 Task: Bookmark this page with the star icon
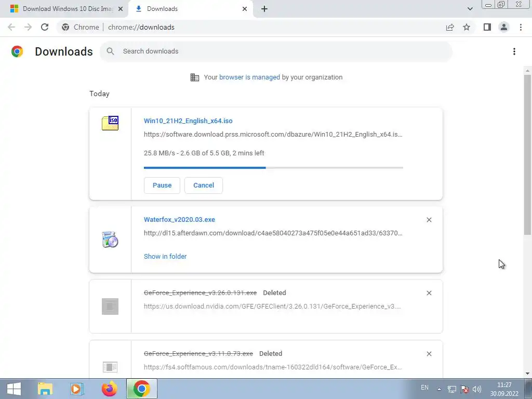[467, 27]
